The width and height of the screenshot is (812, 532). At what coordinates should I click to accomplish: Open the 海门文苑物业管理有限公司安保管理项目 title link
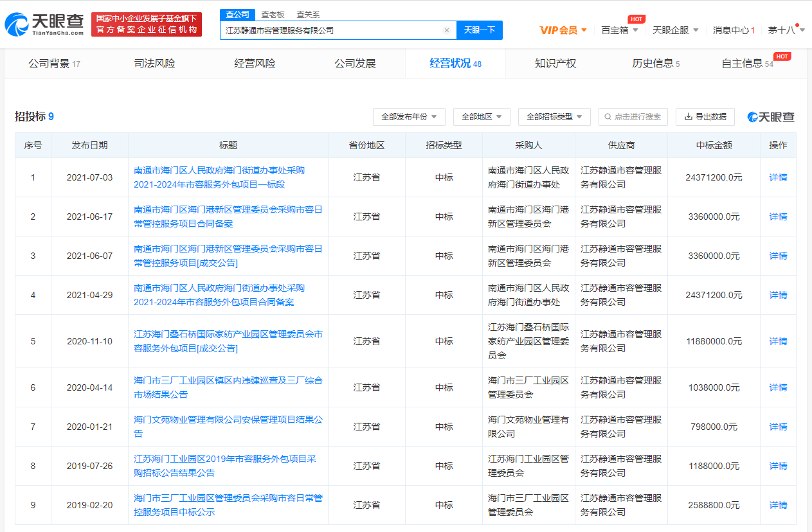(x=228, y=420)
